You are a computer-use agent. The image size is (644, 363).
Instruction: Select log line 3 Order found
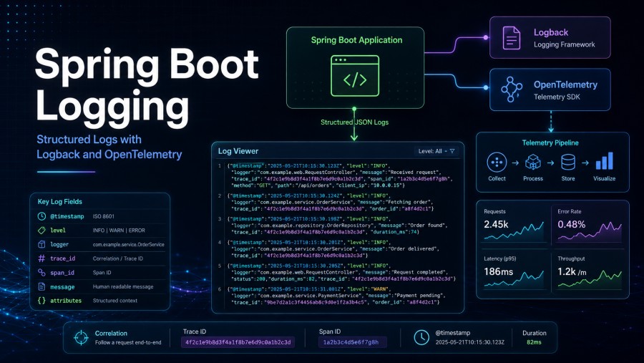[x=337, y=226]
